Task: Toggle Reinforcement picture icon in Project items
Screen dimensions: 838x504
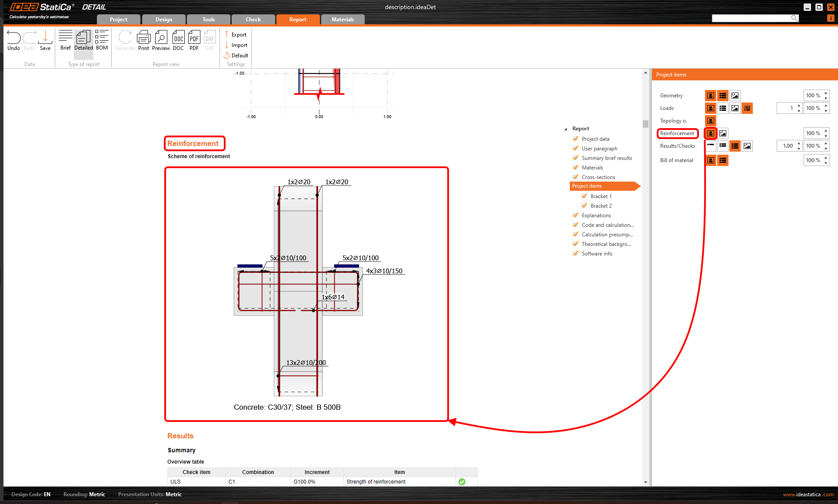Action: (723, 133)
